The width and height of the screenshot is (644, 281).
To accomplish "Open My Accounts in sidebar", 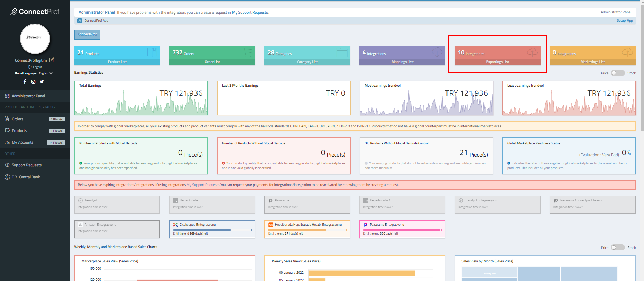I will pyautogui.click(x=23, y=142).
